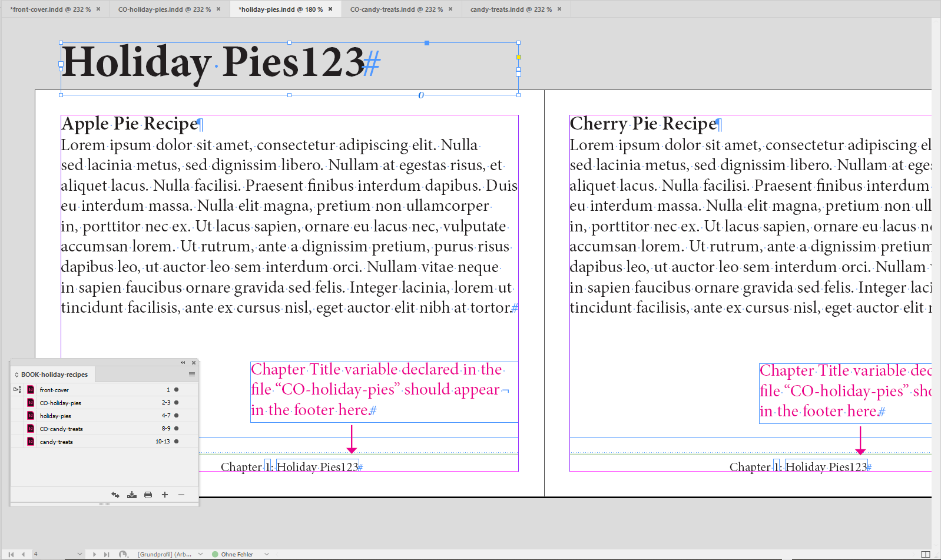Click the InDesign document icon for candy-treats

click(31, 442)
